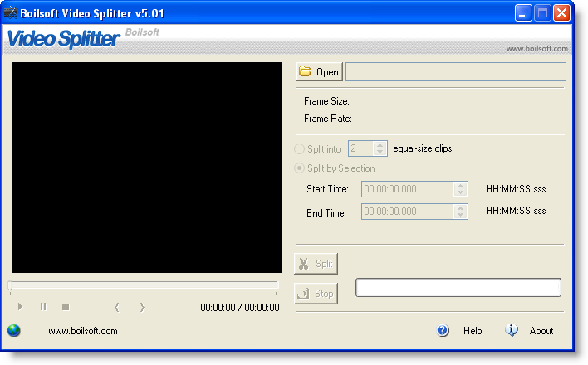Click the blue question mark Help icon
Viewport: 588px width, 365px height.
pos(443,330)
